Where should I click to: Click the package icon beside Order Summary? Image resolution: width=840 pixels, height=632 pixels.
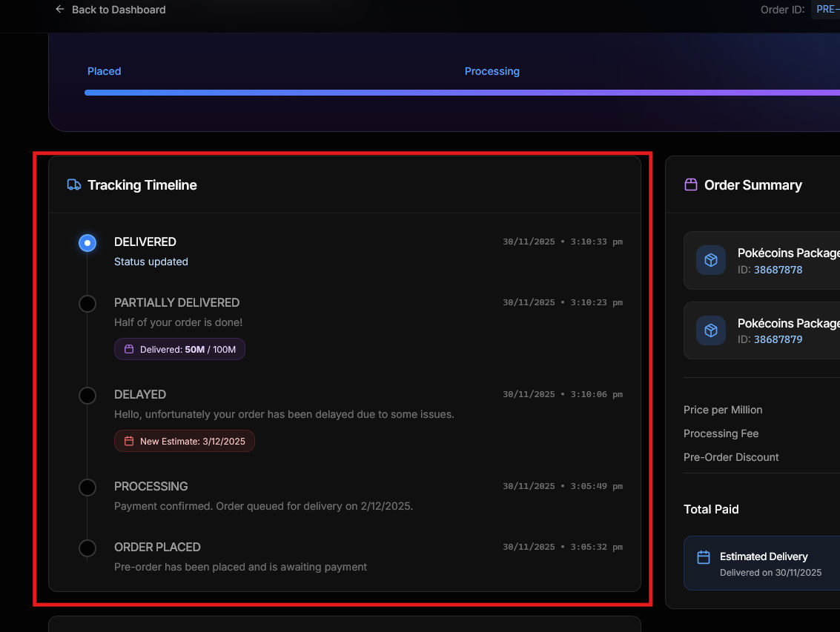(691, 184)
